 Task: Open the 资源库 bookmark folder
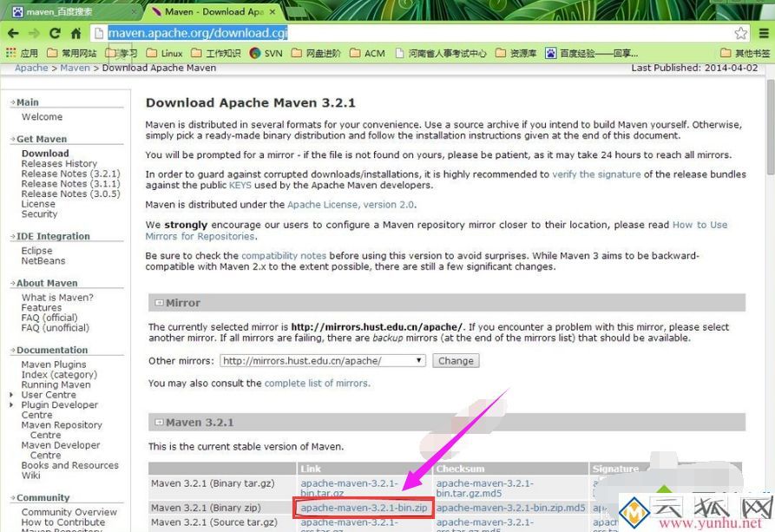(516, 53)
